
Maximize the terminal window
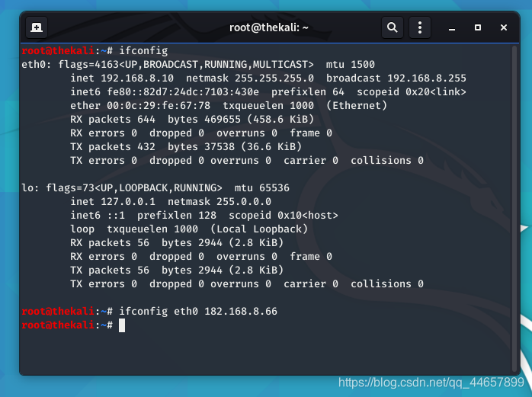click(477, 28)
